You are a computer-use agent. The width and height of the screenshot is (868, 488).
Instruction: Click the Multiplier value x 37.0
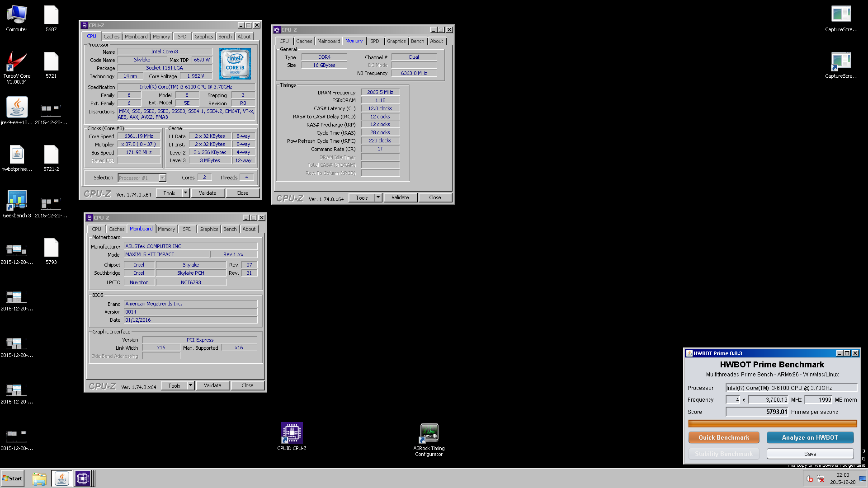pyautogui.click(x=139, y=144)
